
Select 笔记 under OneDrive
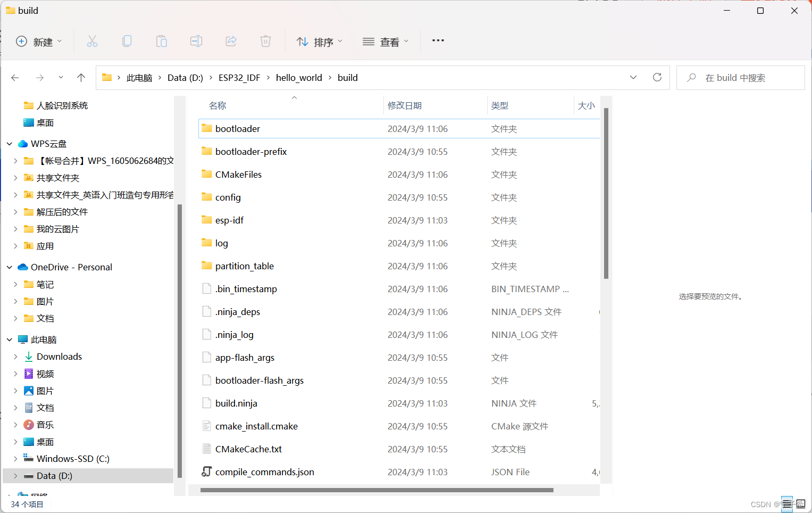tap(45, 284)
